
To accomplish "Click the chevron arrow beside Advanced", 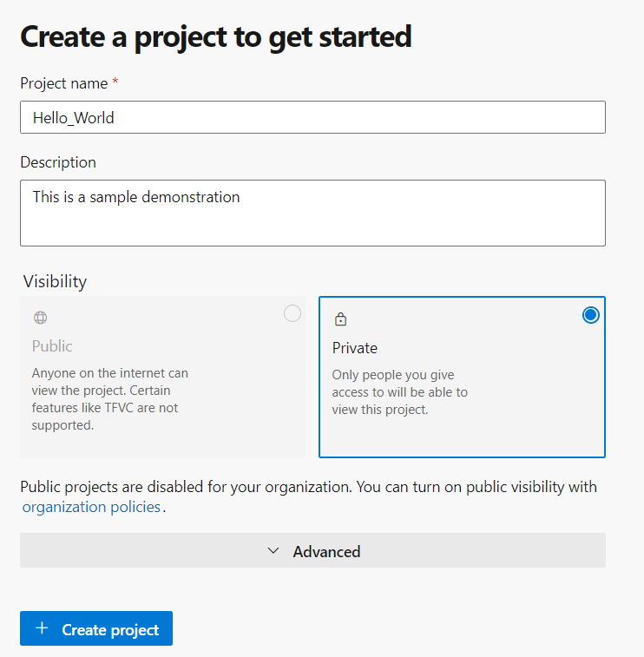I will tap(273, 551).
